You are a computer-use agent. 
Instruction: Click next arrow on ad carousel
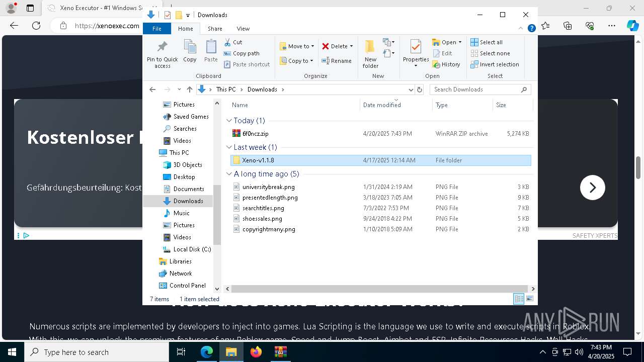592,188
